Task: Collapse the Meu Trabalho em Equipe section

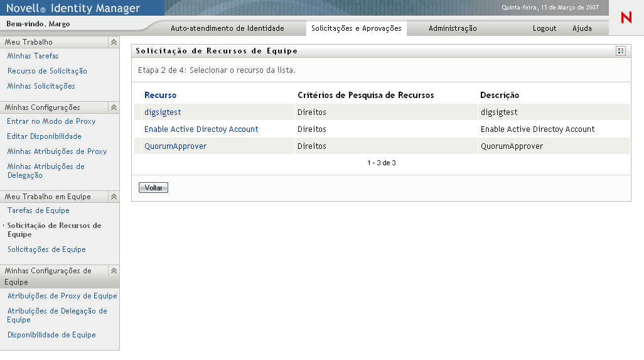Action: tap(114, 197)
